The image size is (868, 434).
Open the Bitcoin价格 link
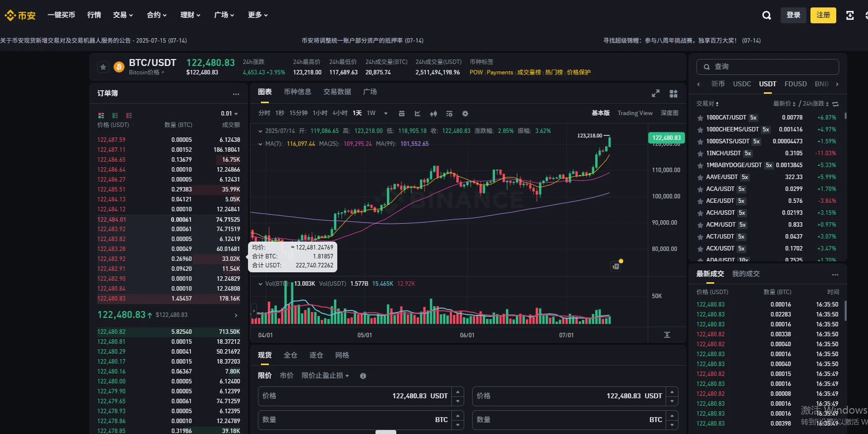[x=146, y=72]
